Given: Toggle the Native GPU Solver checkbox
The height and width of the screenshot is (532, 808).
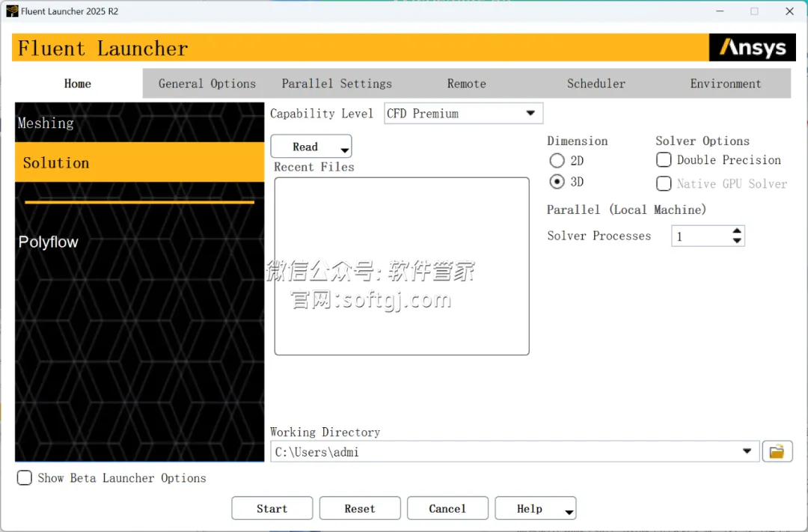Looking at the screenshot, I should coord(664,183).
